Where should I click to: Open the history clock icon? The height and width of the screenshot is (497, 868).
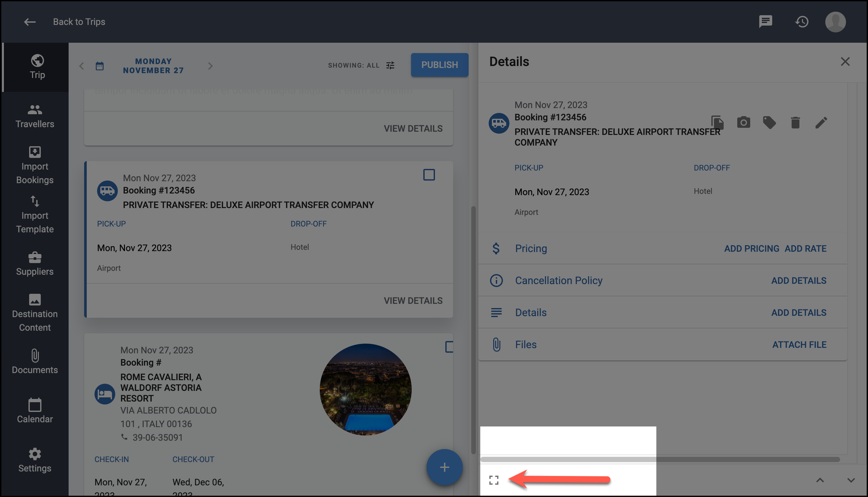(x=802, y=22)
